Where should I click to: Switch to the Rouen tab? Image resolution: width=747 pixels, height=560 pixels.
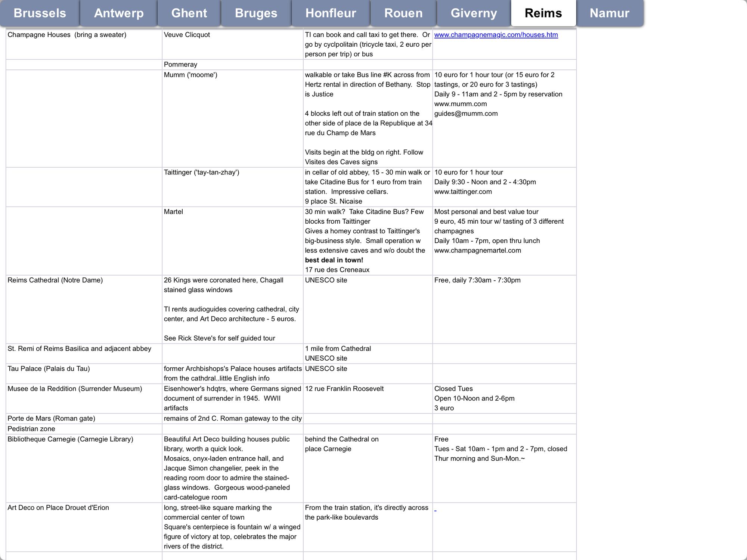[403, 13]
